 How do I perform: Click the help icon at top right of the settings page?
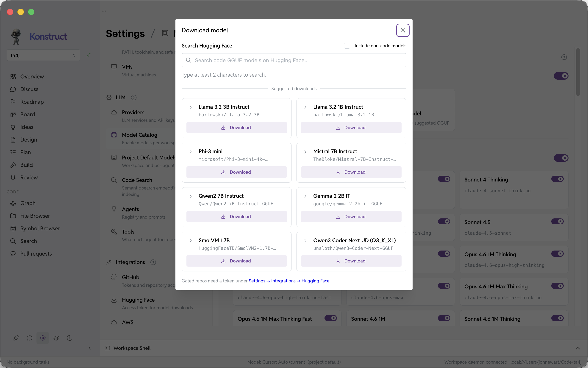point(564,57)
